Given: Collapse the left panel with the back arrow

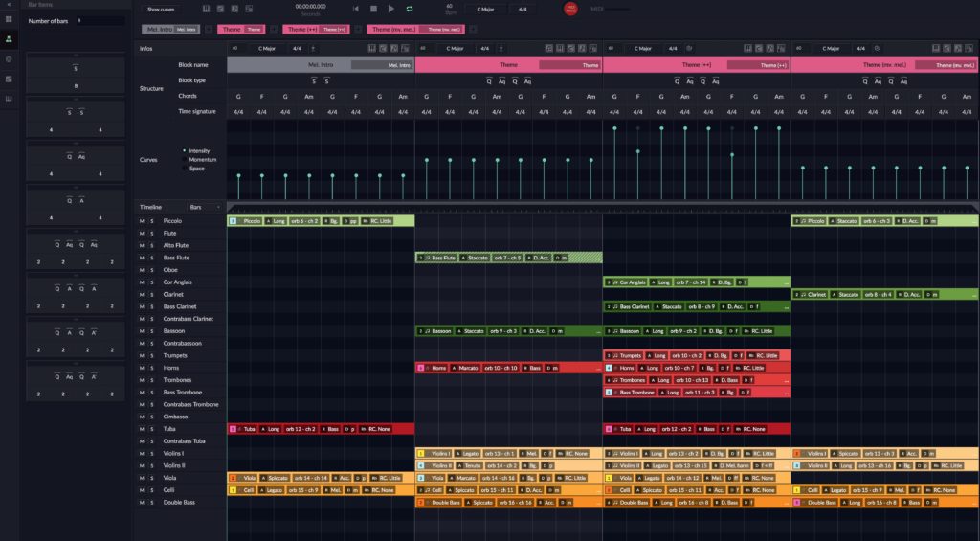Looking at the screenshot, I should click(x=9, y=5).
